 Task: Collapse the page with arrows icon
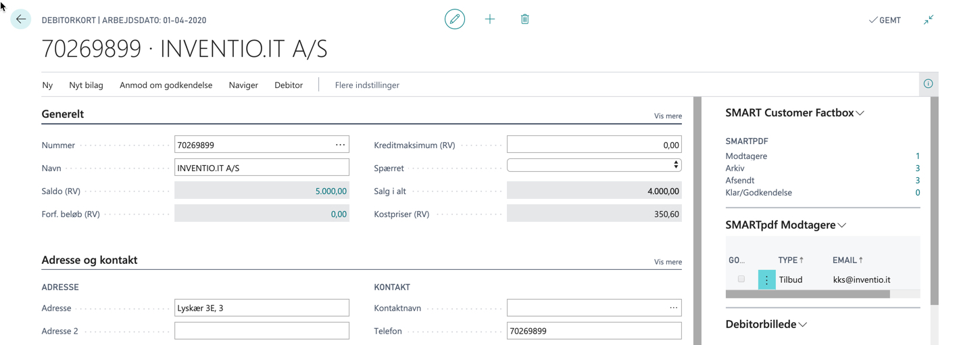[929, 20]
